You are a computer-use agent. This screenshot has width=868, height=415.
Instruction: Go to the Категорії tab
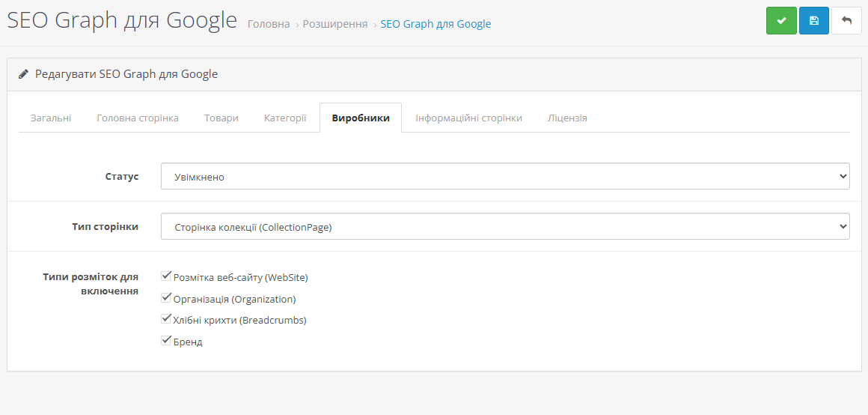285,118
